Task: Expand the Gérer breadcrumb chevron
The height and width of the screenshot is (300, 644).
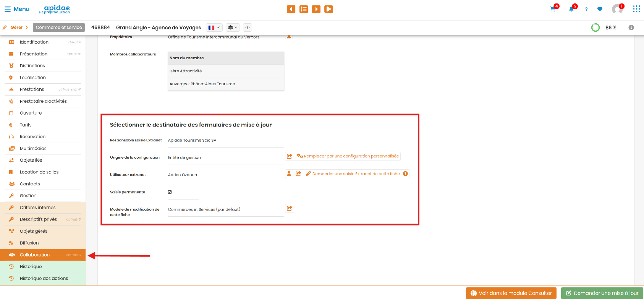Action: coord(26,28)
